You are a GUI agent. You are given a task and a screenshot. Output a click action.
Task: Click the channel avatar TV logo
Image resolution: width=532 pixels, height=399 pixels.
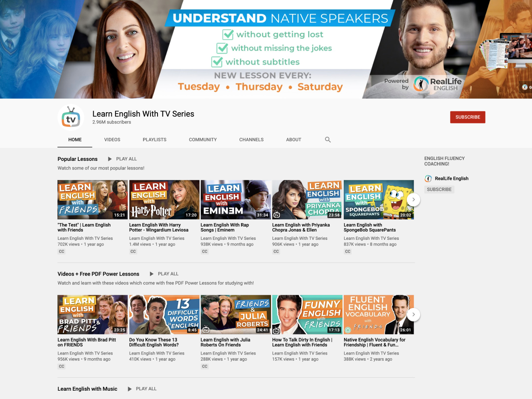click(x=71, y=117)
